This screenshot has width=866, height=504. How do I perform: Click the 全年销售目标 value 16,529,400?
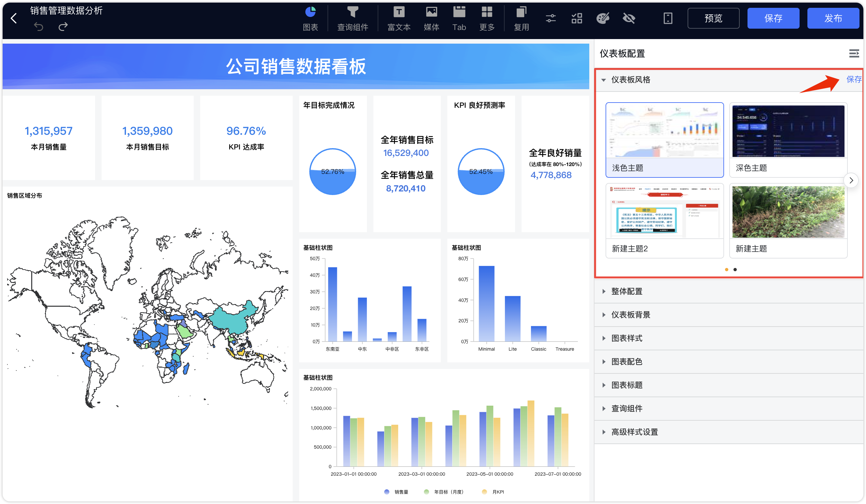(x=406, y=153)
